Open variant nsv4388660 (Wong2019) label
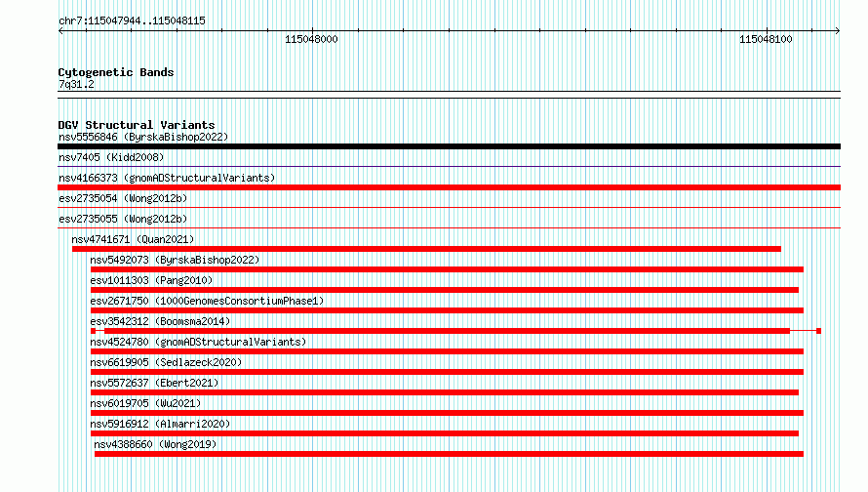 155,444
